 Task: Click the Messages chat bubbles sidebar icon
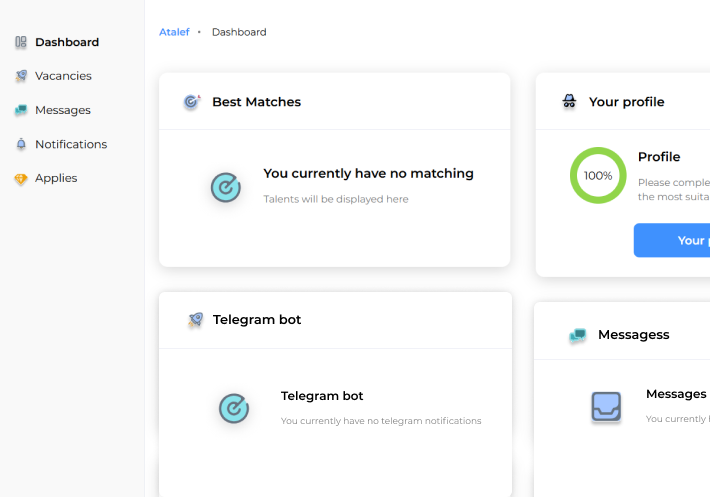[21, 110]
